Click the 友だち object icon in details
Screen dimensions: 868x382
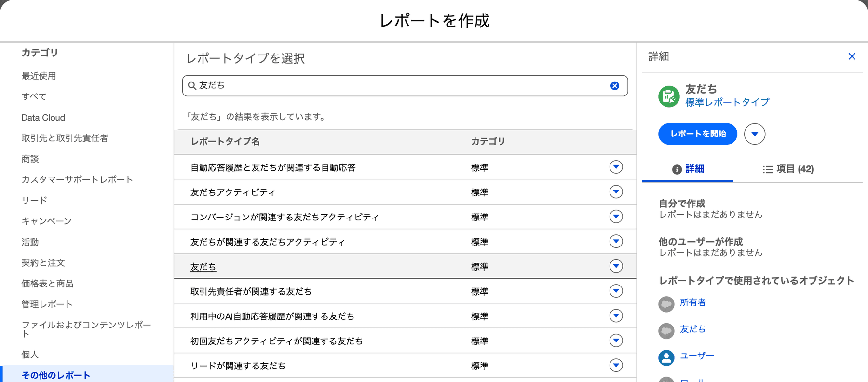[x=666, y=331]
